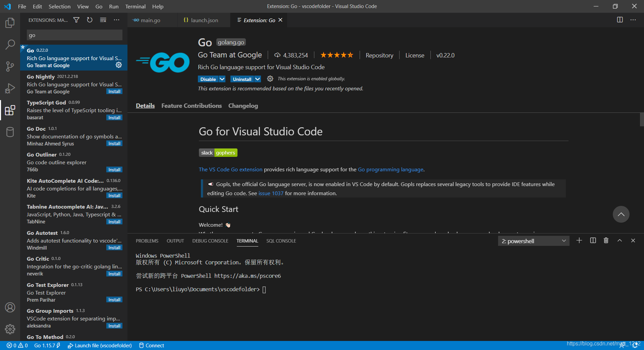Install the Go Nightly extension
Screen dimensions: 644x350
114,91
